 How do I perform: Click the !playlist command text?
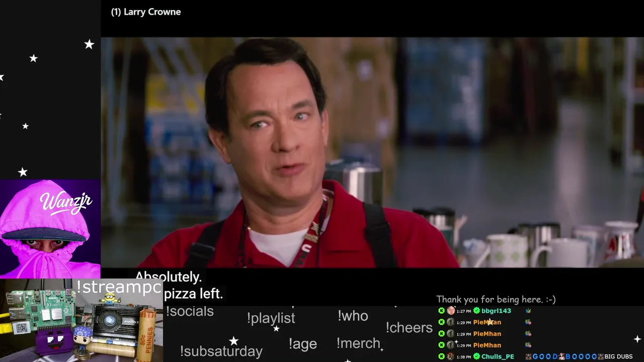tap(271, 318)
